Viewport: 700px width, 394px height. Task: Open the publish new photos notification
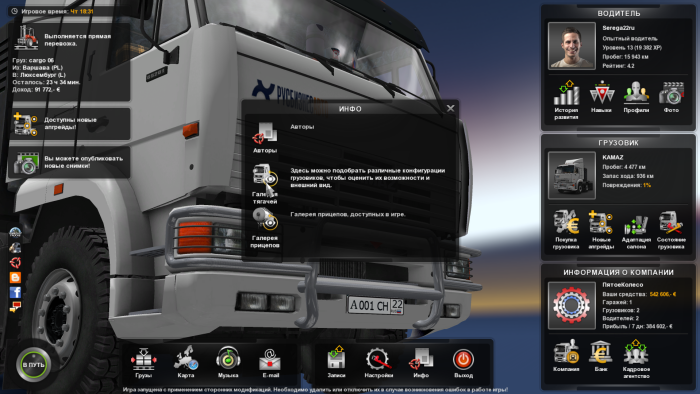(69, 162)
